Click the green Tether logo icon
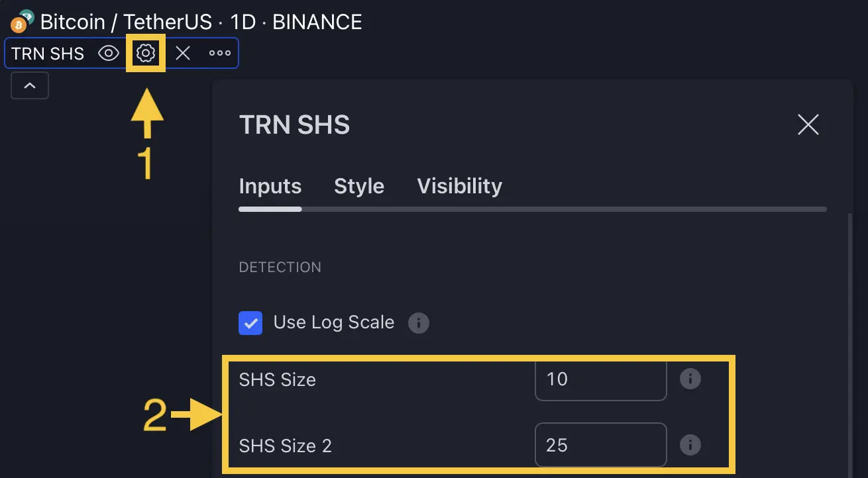This screenshot has height=478, width=868. [x=27, y=16]
